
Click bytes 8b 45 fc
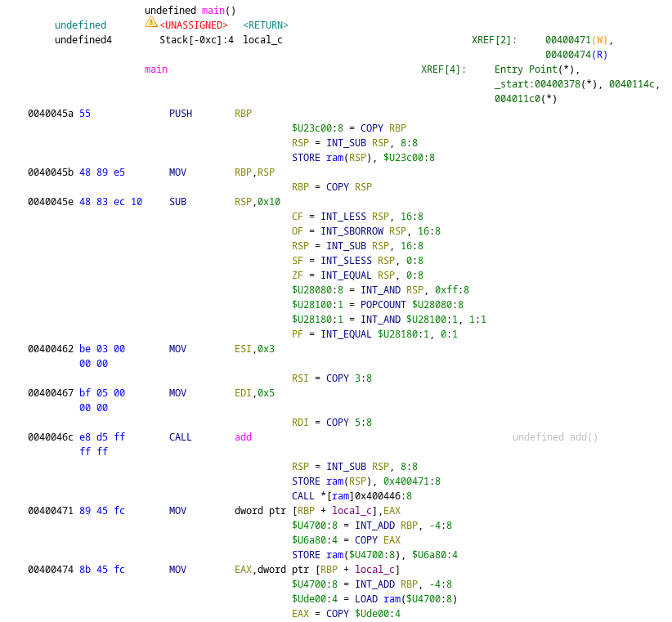102,570
